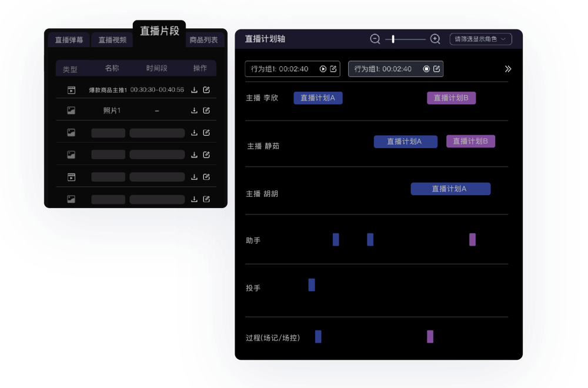Open the 请筛选显示角色 role filter dropdown

[480, 39]
